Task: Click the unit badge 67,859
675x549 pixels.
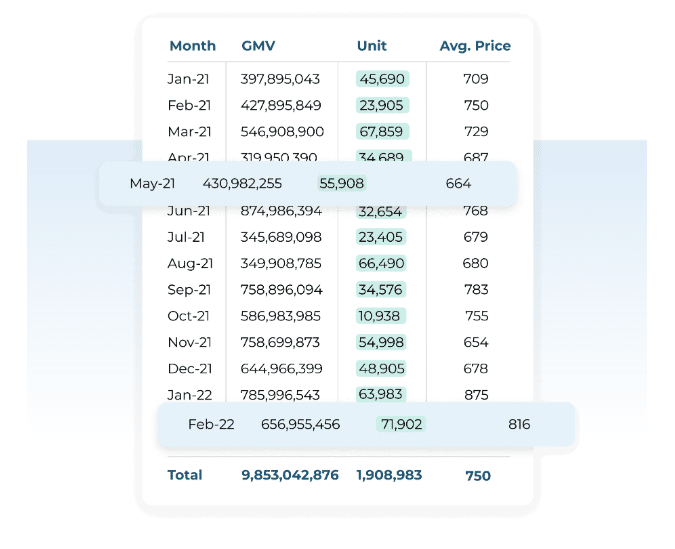Action: tap(382, 132)
